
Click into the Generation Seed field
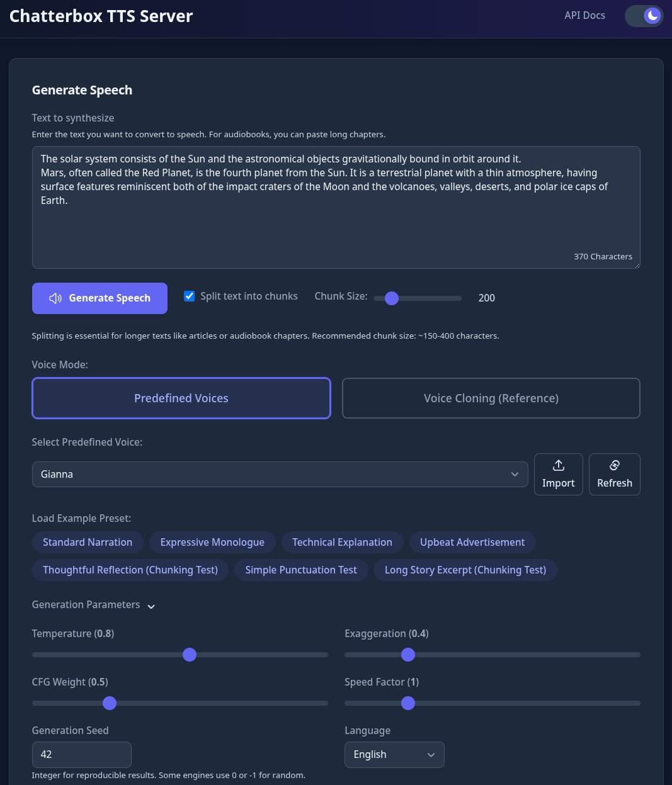(82, 755)
